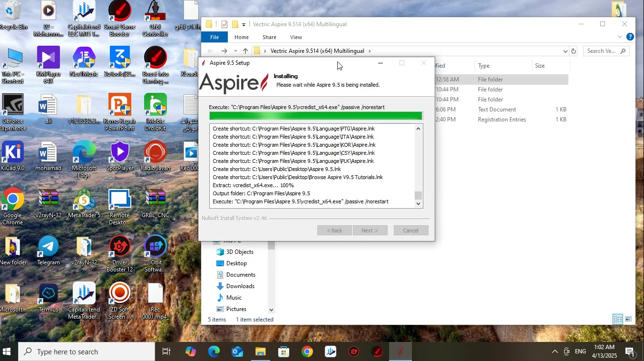644x361 pixels.
Task: Select the IObit Software Updater desktop icon
Action: click(155, 254)
